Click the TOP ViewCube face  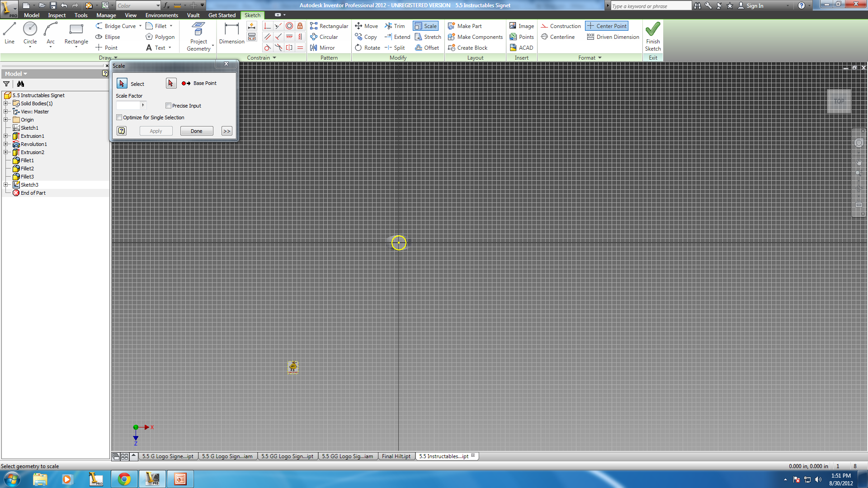pos(839,101)
